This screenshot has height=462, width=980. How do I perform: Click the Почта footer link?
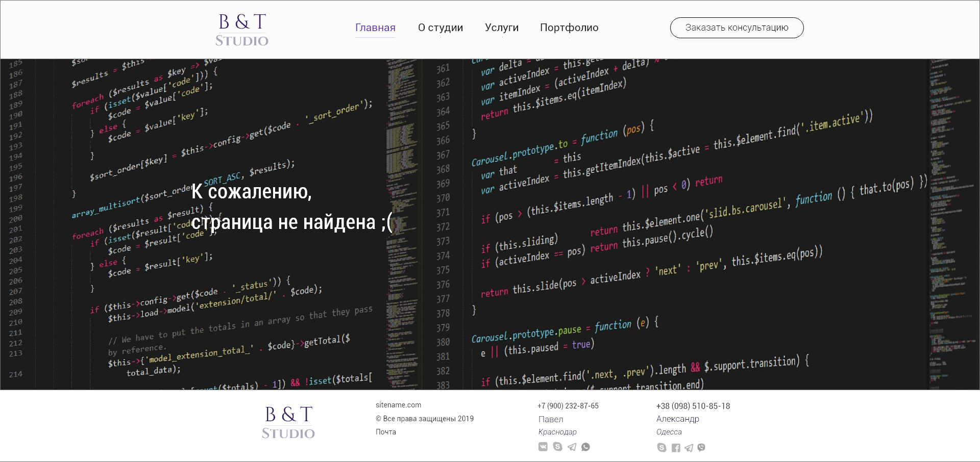point(386,432)
